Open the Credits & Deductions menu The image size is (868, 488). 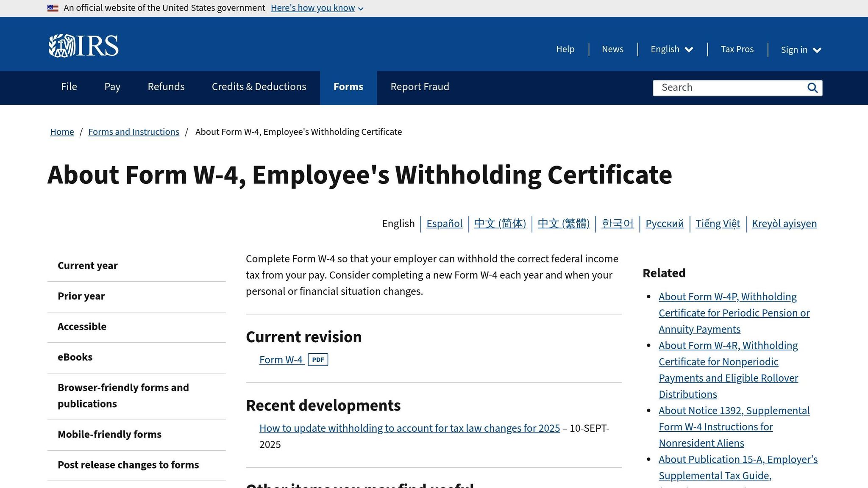259,87
